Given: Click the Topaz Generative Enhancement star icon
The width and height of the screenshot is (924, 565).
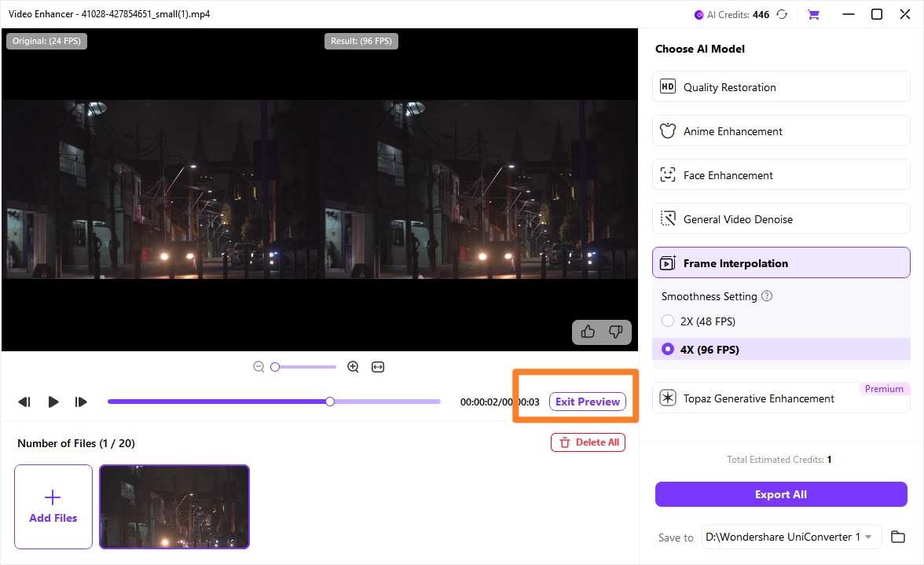Looking at the screenshot, I should tap(668, 398).
